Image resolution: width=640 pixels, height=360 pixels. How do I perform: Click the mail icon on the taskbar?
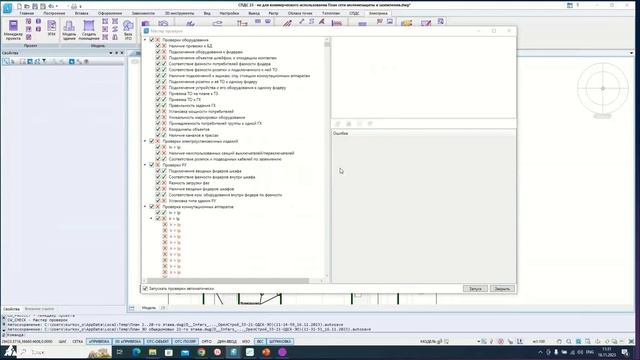point(185,352)
